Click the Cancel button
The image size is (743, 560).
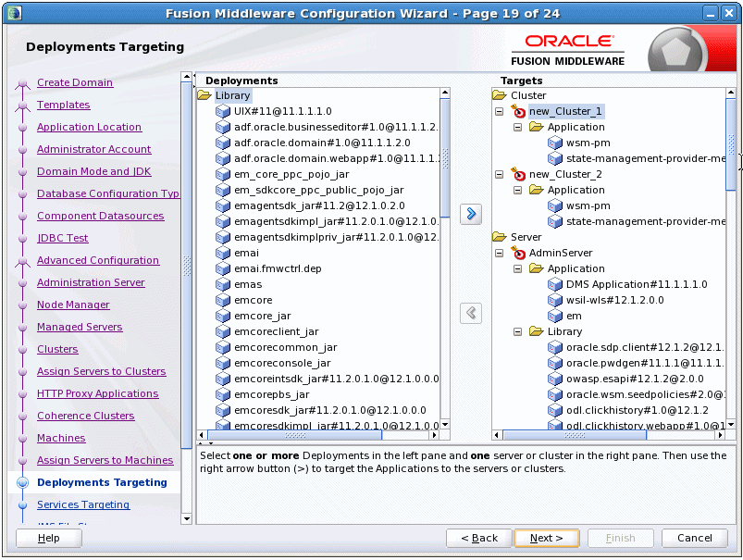pyautogui.click(x=694, y=538)
